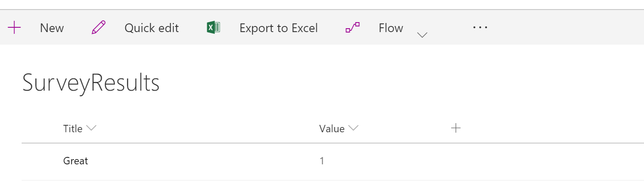
Task: Create a new list item via New label
Action: tap(52, 28)
